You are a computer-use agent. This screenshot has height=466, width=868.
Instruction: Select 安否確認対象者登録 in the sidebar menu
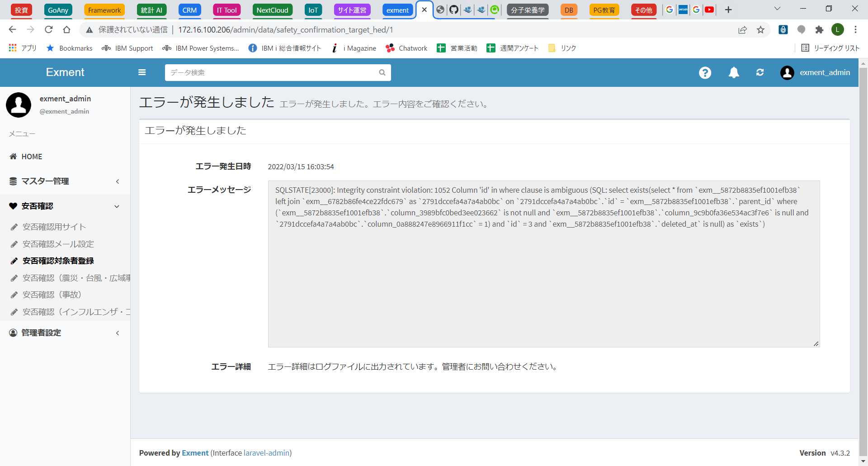pos(58,261)
